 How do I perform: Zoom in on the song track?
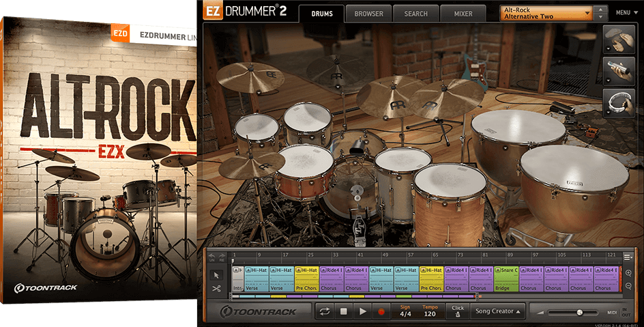(628, 273)
